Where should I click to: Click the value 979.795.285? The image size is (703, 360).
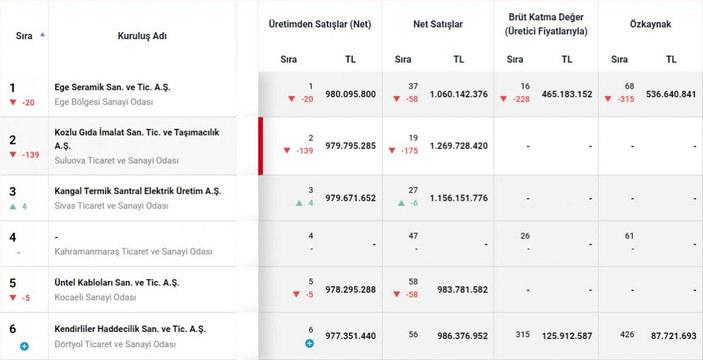pos(351,146)
